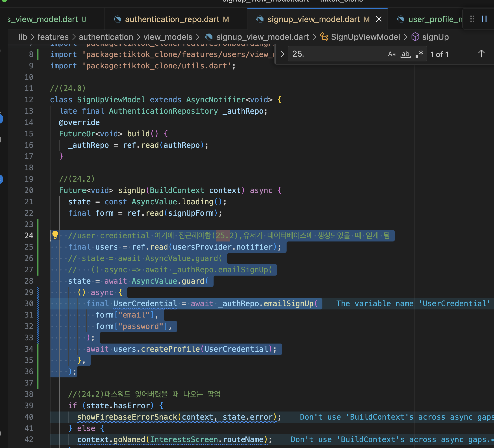Close the signup_view_model.dart tab

[379, 19]
